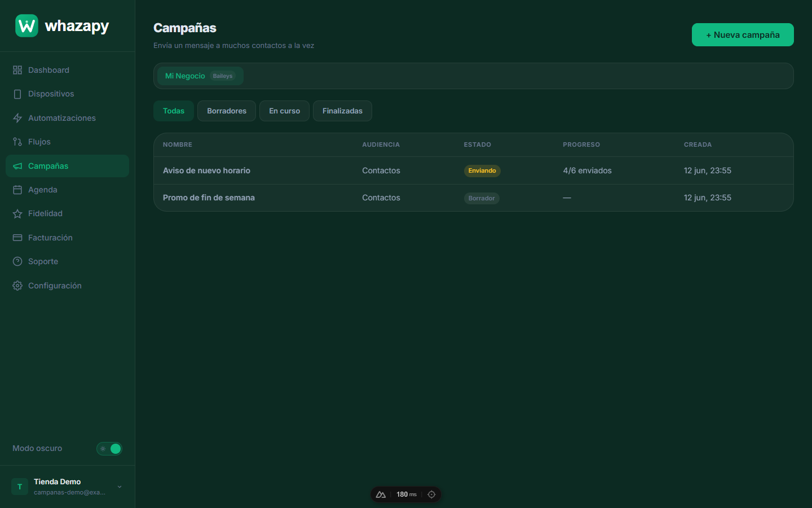Click the 180 ms DevTools timing
The width and height of the screenshot is (812, 508).
[x=406, y=494]
